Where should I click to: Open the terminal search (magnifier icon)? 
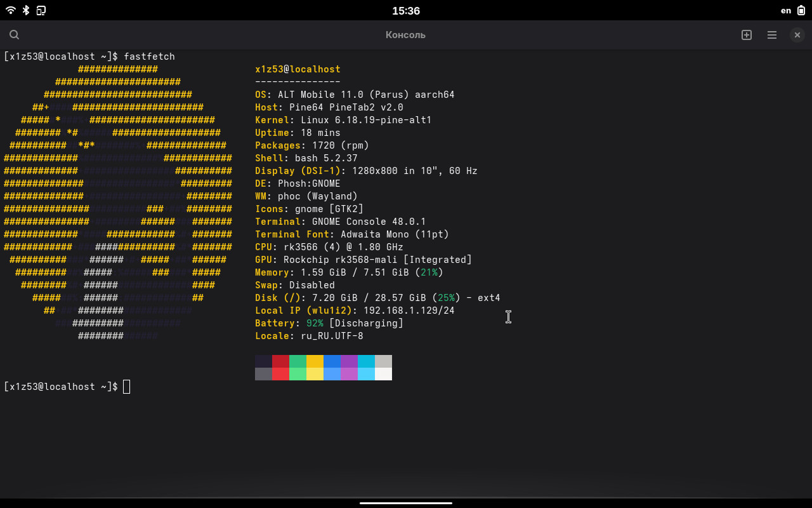coord(15,35)
